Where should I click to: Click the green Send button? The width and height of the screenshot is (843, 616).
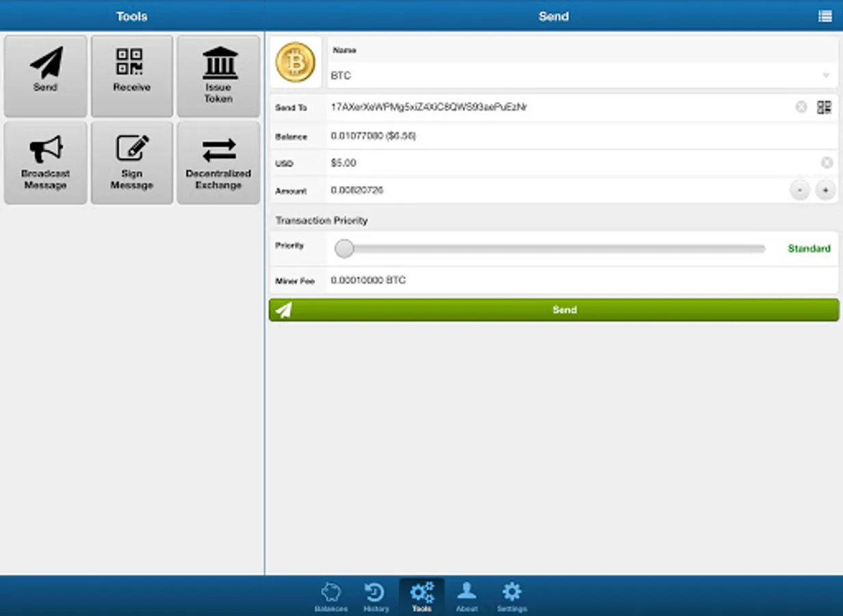click(x=554, y=310)
